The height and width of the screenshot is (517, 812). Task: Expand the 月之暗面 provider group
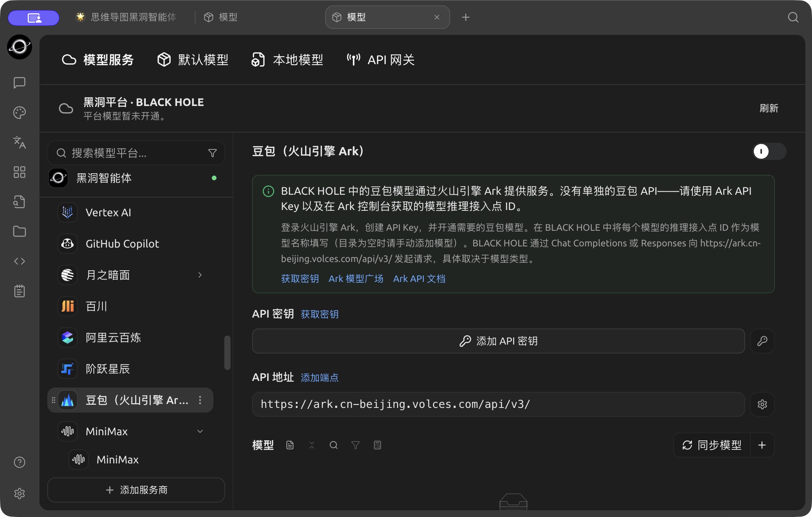(200, 275)
